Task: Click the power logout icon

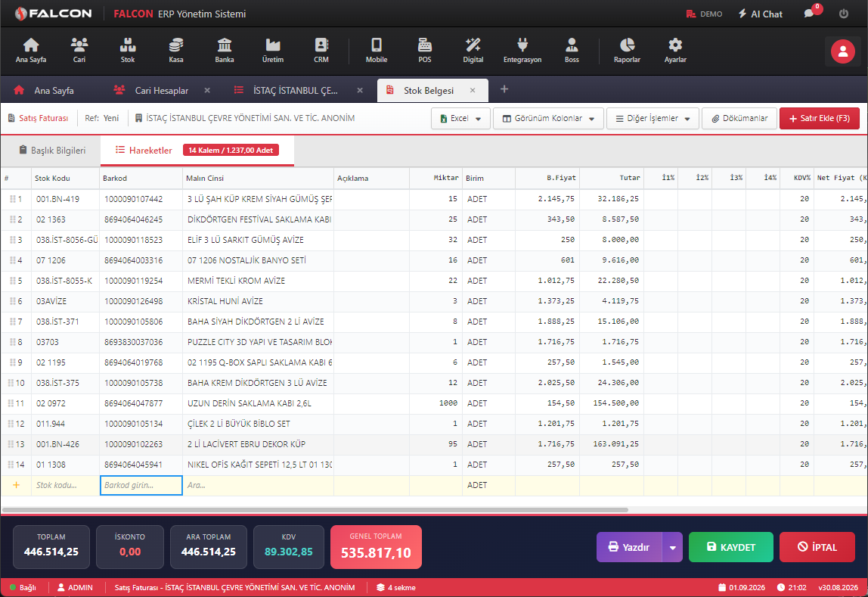Action: click(844, 14)
